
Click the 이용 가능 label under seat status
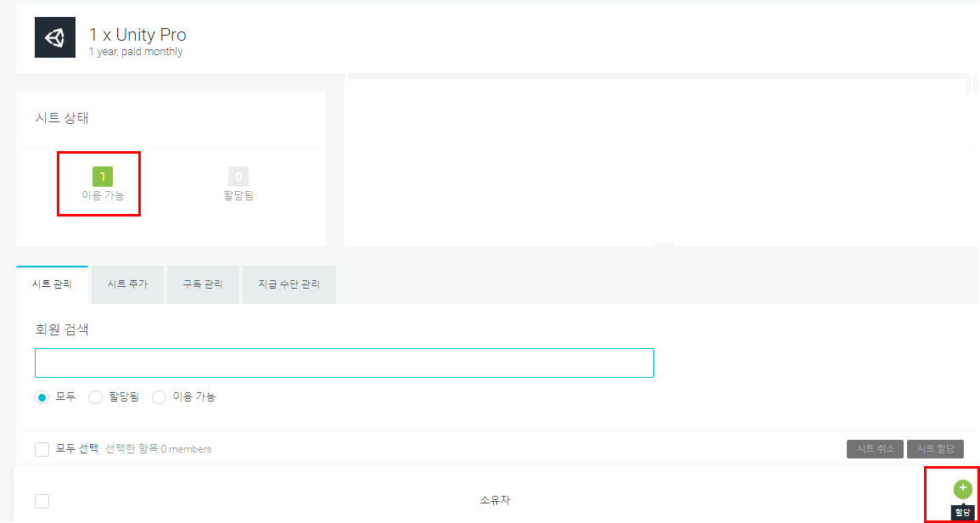tap(104, 195)
